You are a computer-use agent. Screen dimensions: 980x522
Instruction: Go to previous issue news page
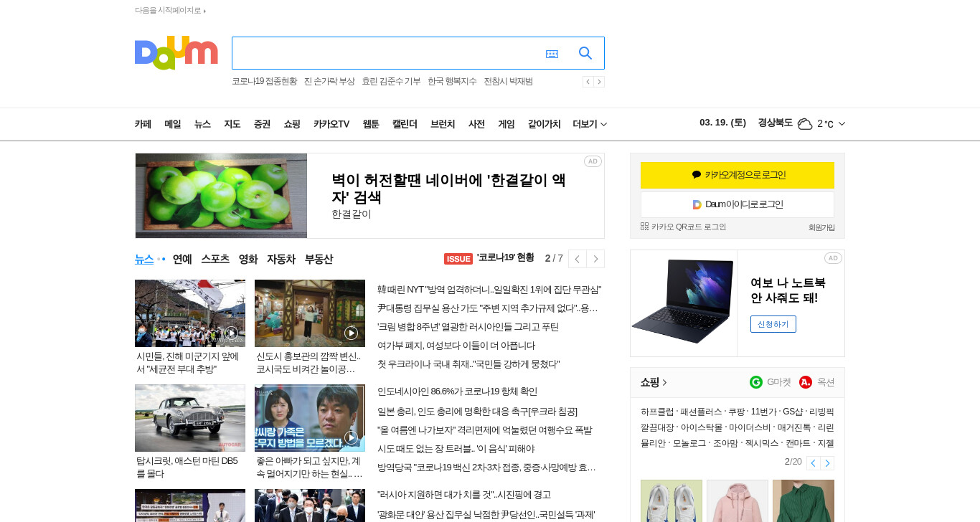[577, 259]
